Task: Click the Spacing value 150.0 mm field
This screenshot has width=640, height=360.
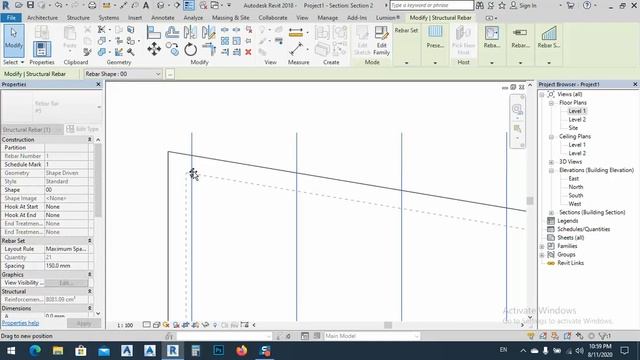Action: [x=66, y=266]
